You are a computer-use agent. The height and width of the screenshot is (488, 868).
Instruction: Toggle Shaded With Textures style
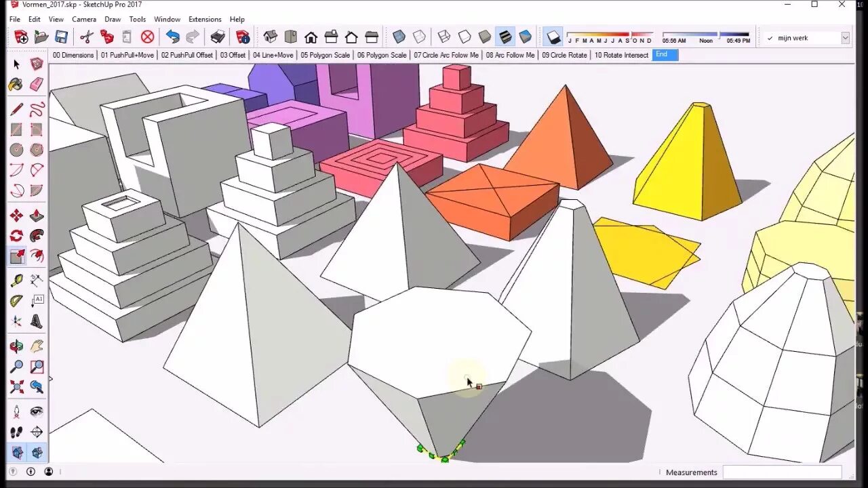[505, 37]
